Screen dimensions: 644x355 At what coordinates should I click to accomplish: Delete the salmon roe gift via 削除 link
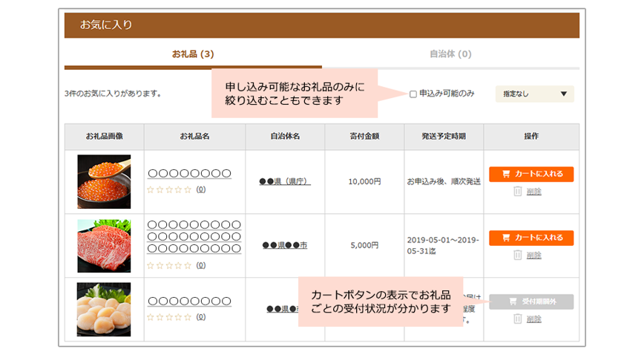point(534,192)
